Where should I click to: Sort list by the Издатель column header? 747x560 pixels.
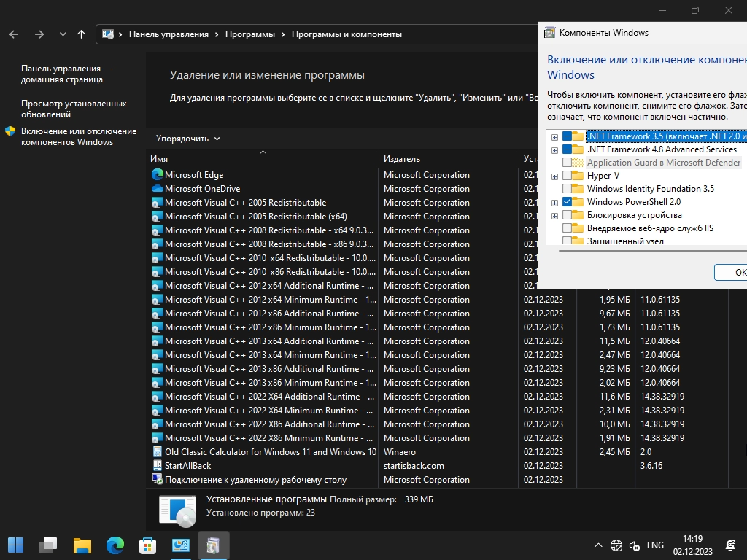tap(402, 159)
